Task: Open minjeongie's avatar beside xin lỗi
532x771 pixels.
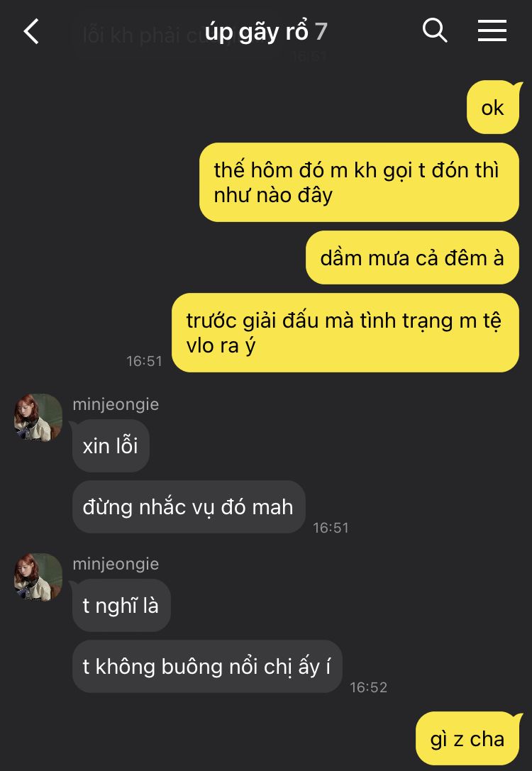Action: 38,418
